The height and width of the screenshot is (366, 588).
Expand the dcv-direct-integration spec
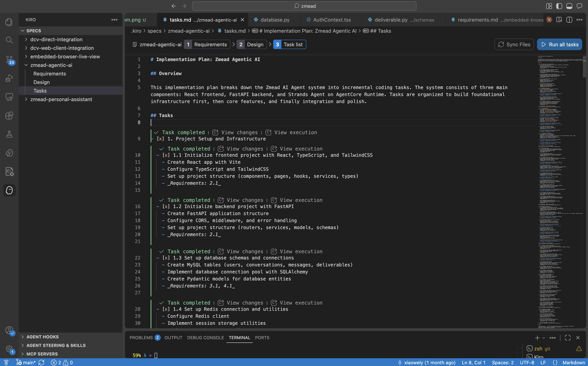[26, 39]
